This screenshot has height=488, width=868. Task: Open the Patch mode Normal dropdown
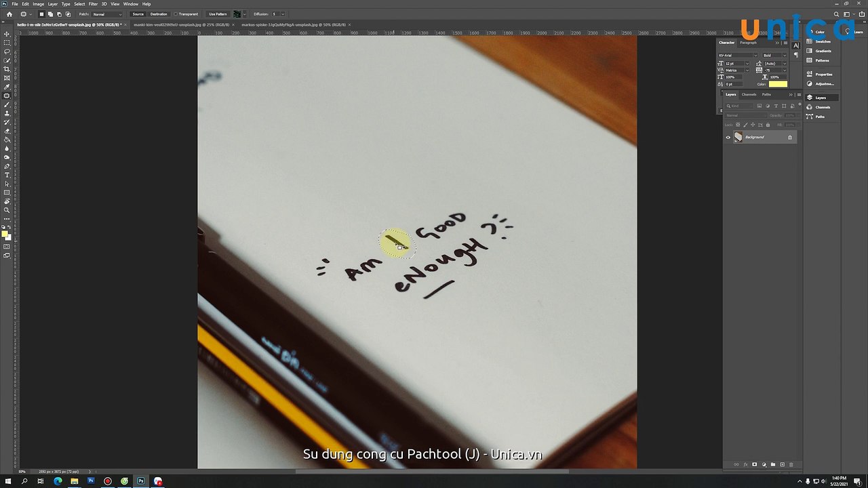tap(107, 14)
